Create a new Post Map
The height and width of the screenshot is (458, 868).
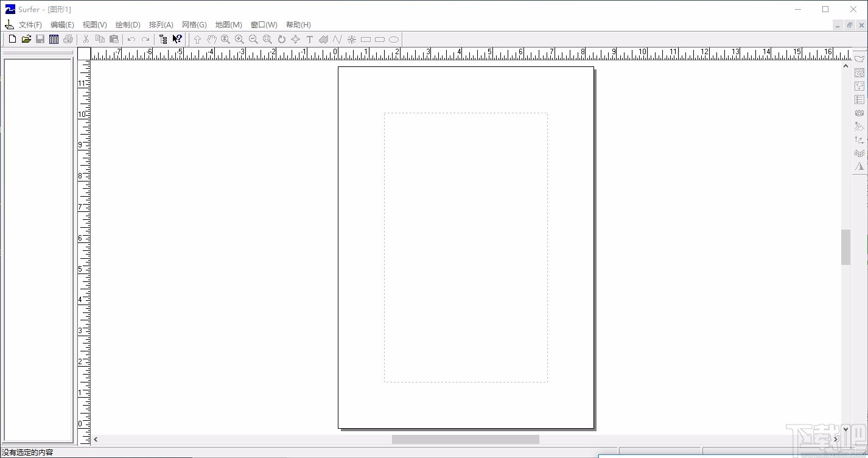click(859, 86)
